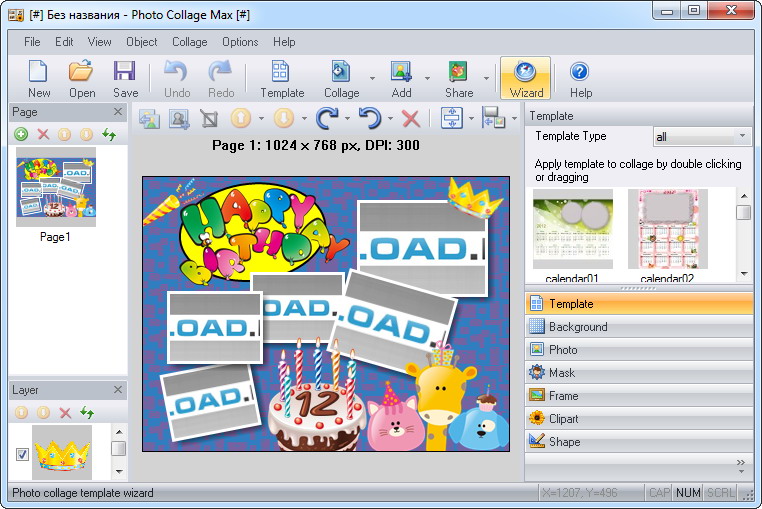Add a new page with green plus
Viewport: 762px width, 509px height.
[21, 134]
